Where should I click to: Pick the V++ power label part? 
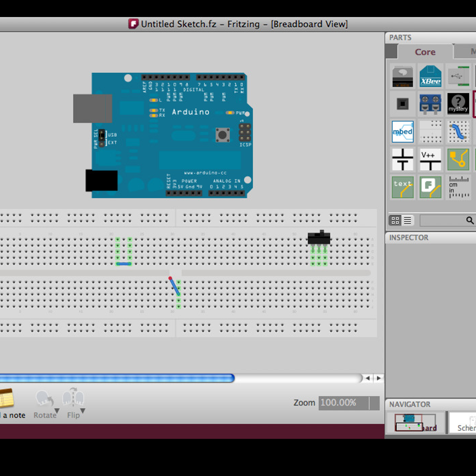coord(430,159)
